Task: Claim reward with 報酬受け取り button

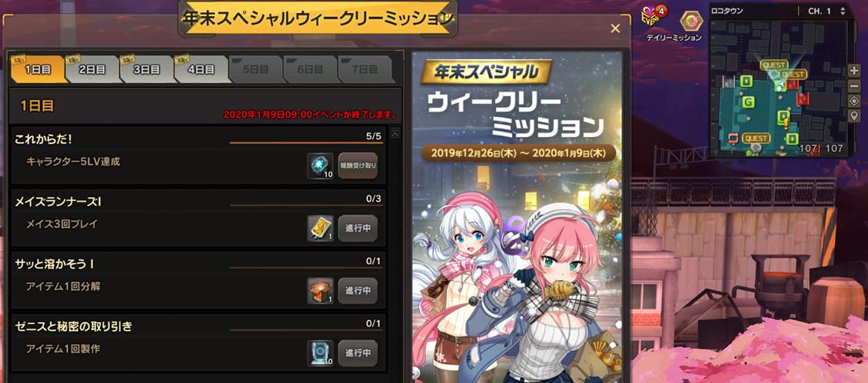Action: [x=358, y=165]
